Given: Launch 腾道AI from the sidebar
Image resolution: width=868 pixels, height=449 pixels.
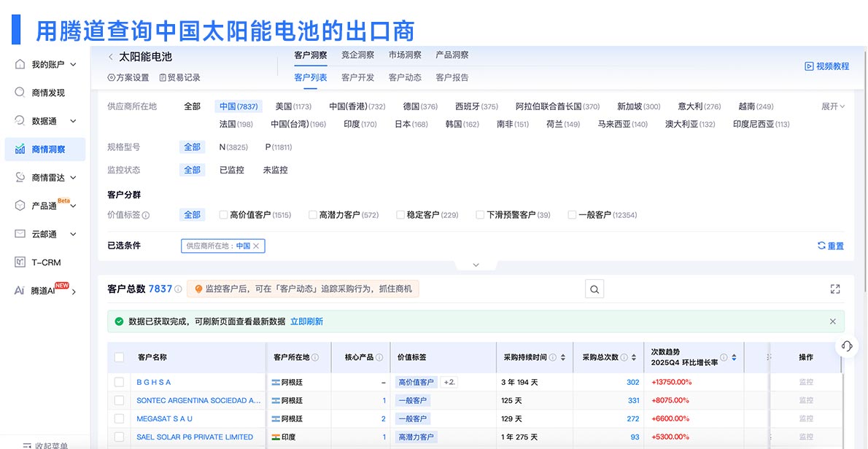Looking at the screenshot, I should coord(42,290).
